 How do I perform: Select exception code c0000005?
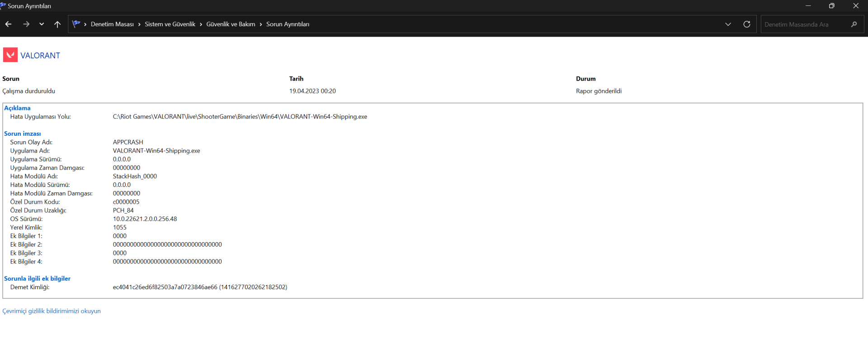click(126, 202)
